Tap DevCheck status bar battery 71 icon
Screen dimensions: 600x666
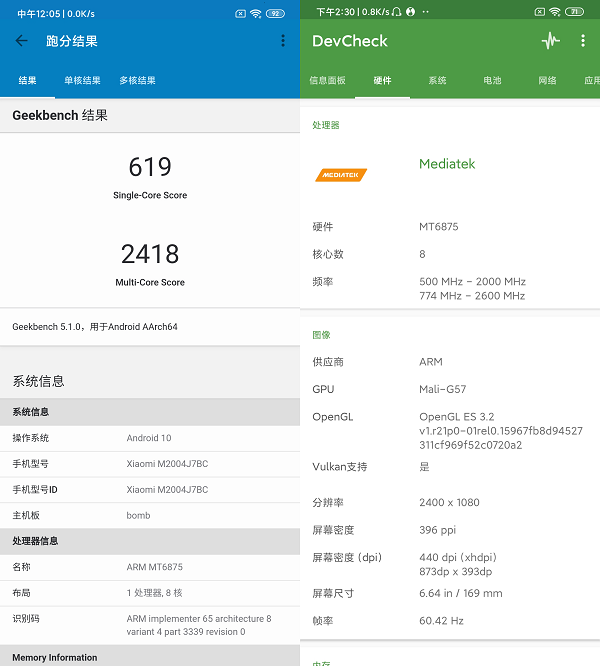point(574,12)
